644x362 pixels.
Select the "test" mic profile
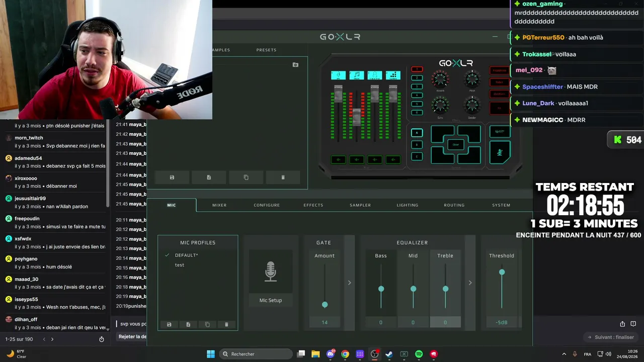(180, 265)
